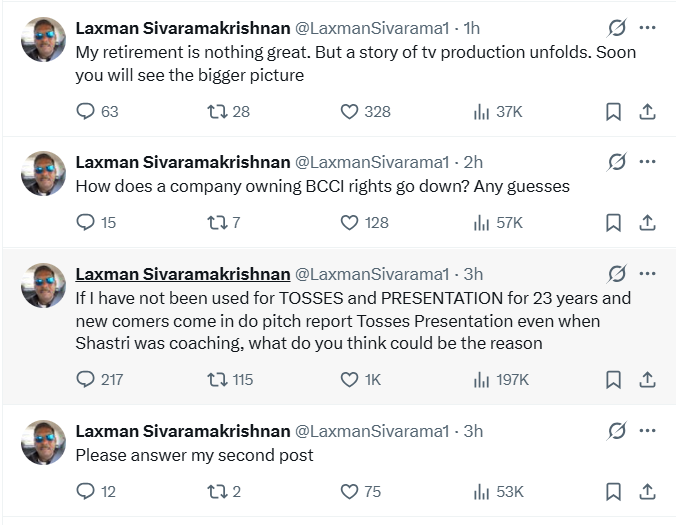The height and width of the screenshot is (525, 676).
Task: Open Grok icon on the last tweet
Action: click(617, 431)
